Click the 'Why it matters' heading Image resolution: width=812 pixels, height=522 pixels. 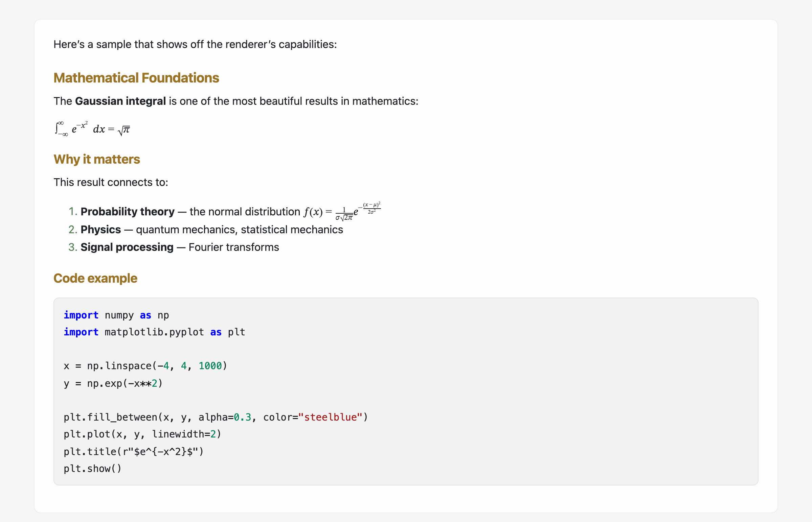97,159
